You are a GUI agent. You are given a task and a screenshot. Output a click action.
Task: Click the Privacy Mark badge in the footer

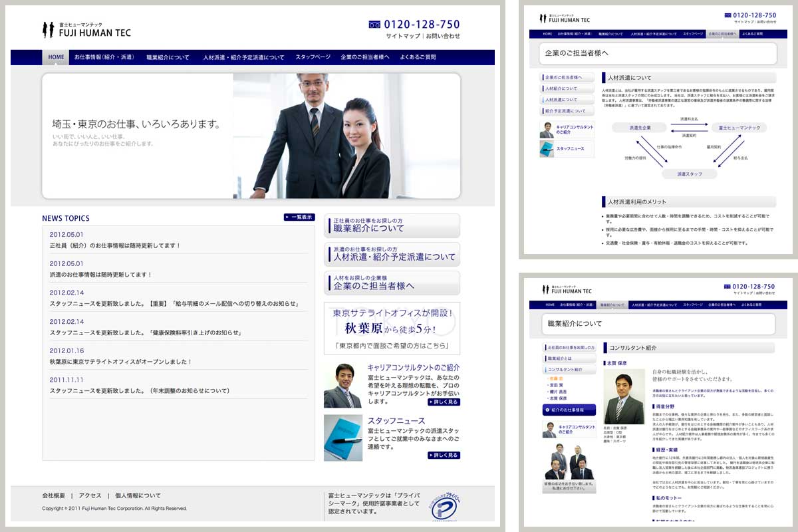[x=444, y=506]
